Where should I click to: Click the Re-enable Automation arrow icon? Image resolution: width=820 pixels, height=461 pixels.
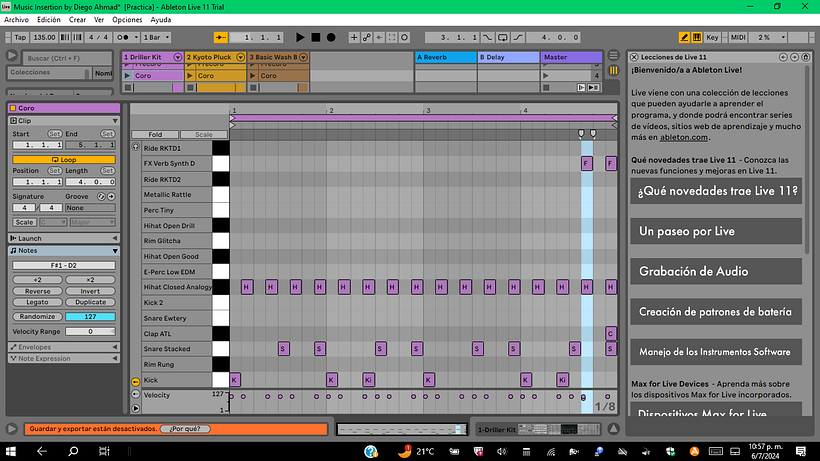[379, 37]
